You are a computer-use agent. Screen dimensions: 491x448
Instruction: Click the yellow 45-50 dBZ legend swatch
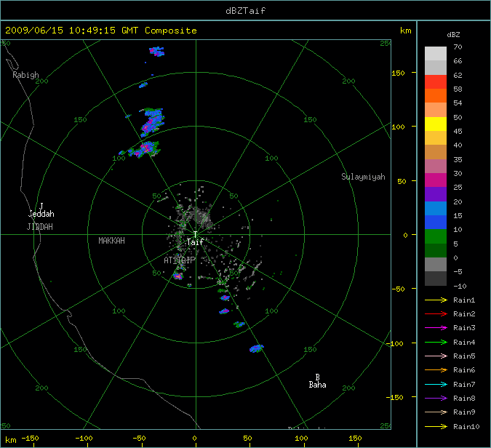pyautogui.click(x=436, y=124)
